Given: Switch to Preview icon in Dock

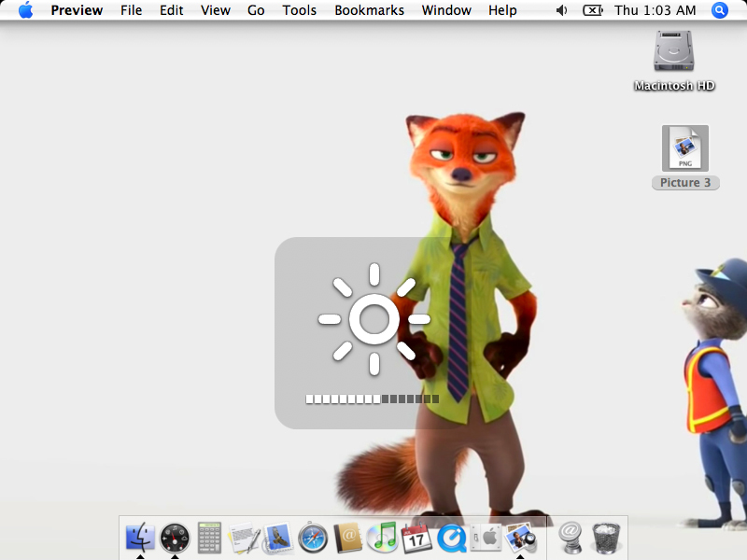Looking at the screenshot, I should point(521,539).
